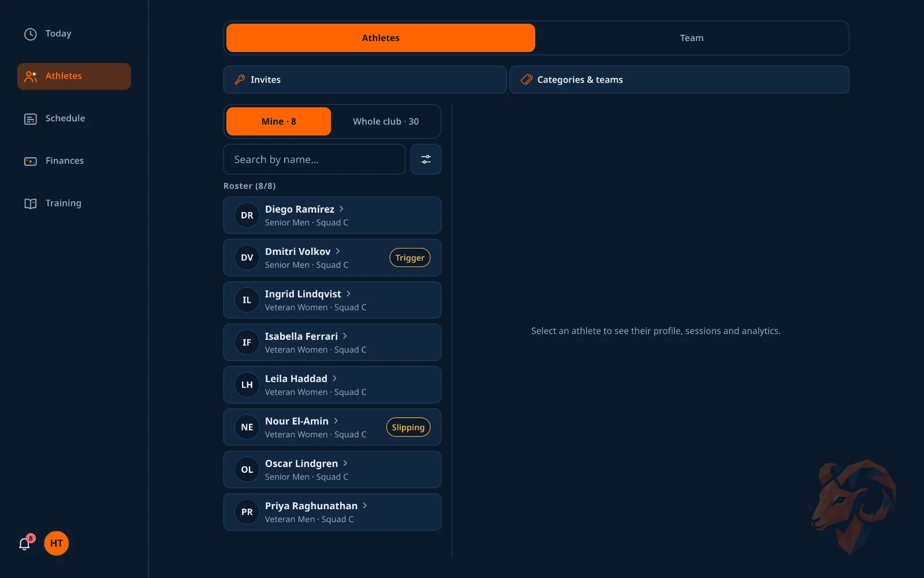Select Leila Haddad name
This screenshot has width=924, height=578.
pyautogui.click(x=296, y=379)
